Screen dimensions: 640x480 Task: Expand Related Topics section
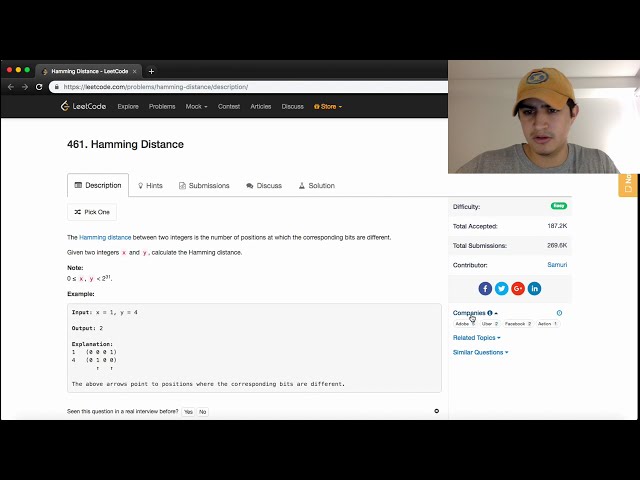[476, 338]
